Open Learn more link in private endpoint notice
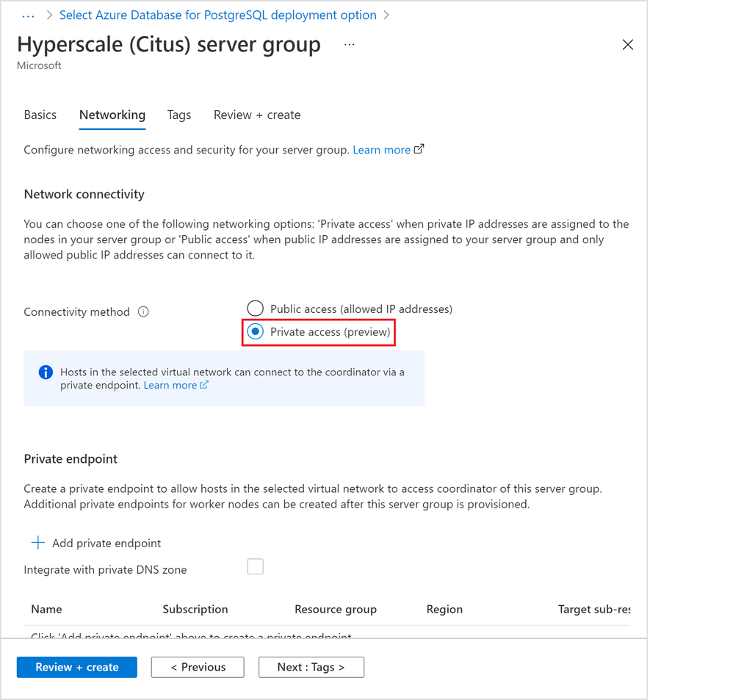Image resolution: width=733 pixels, height=700 pixels. click(170, 386)
